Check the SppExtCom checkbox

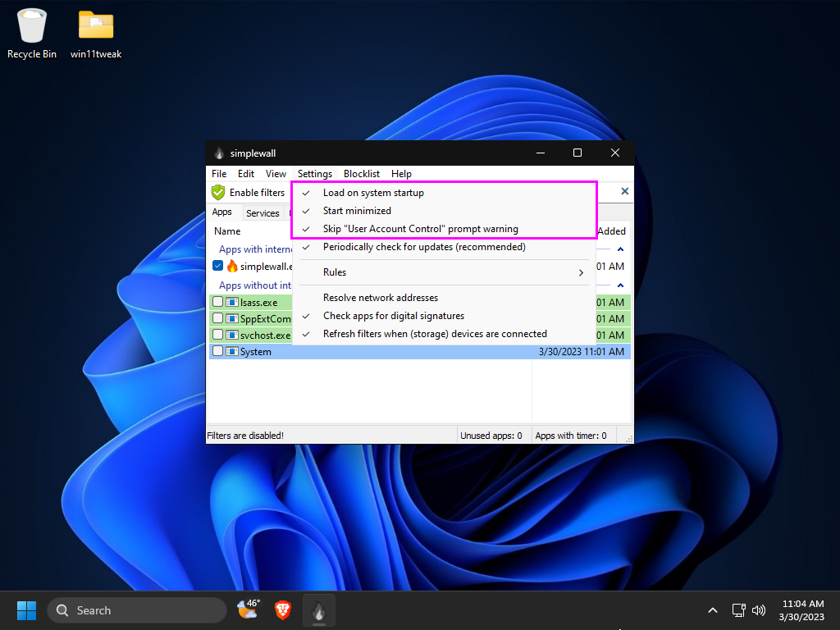(217, 318)
